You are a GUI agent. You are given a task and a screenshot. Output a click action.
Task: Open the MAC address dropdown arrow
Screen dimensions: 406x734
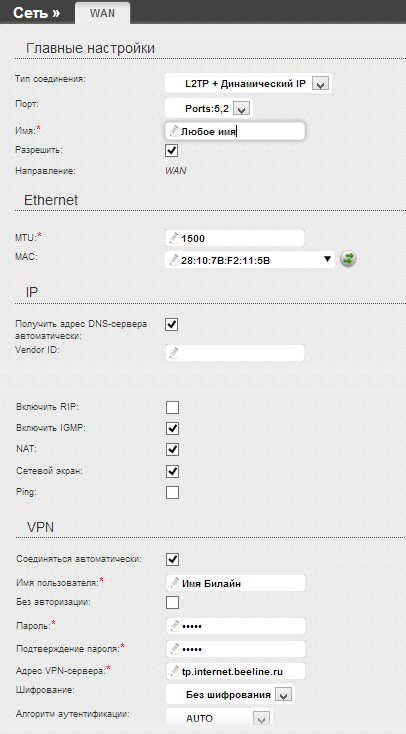(328, 259)
